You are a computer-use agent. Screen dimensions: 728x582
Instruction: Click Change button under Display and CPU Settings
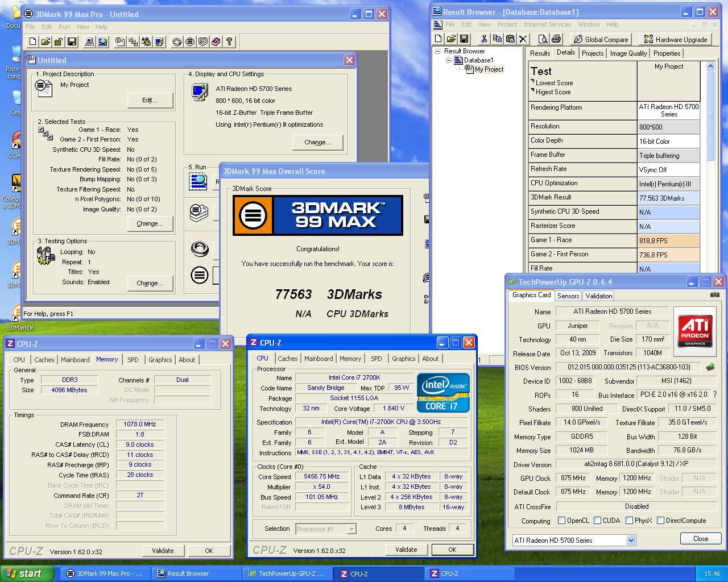click(318, 142)
